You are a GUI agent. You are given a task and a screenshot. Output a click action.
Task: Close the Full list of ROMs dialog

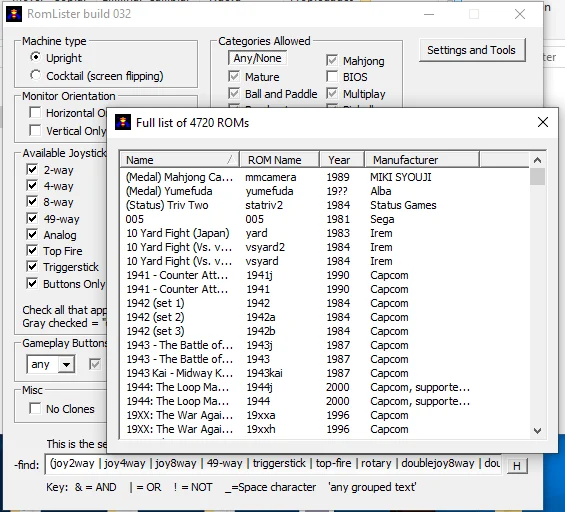pos(543,122)
